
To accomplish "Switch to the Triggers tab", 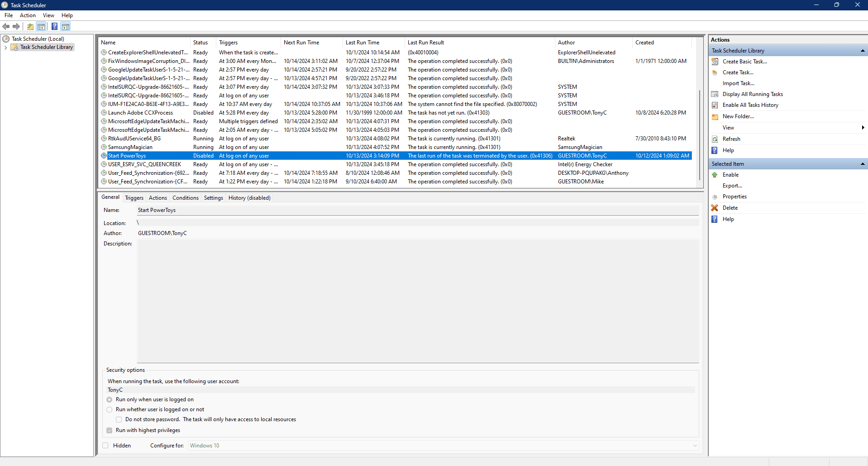I will (134, 198).
